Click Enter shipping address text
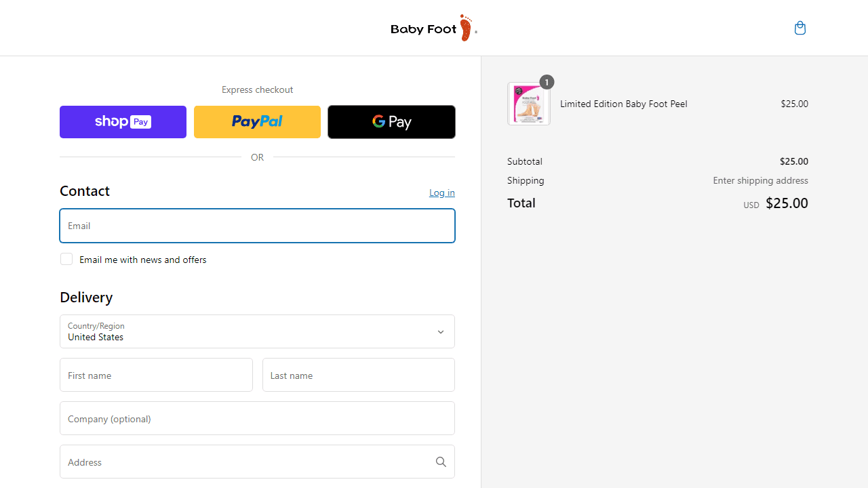The width and height of the screenshot is (868, 488). point(760,180)
